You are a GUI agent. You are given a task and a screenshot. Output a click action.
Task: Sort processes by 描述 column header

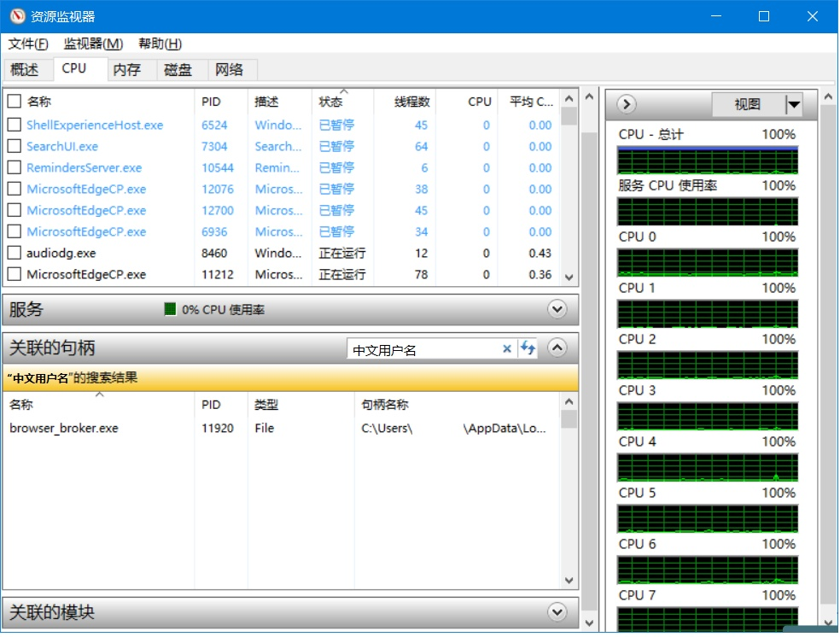click(x=279, y=102)
